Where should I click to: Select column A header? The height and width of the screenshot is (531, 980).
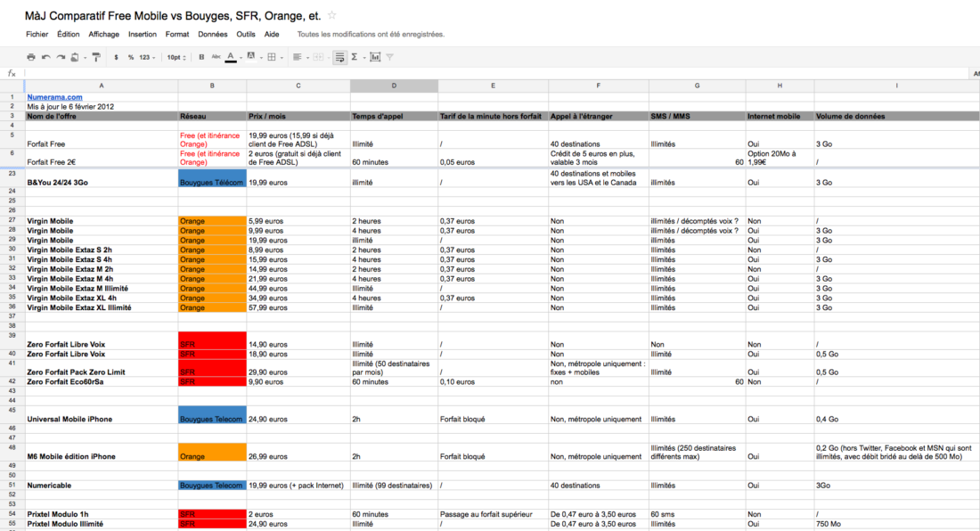point(102,86)
